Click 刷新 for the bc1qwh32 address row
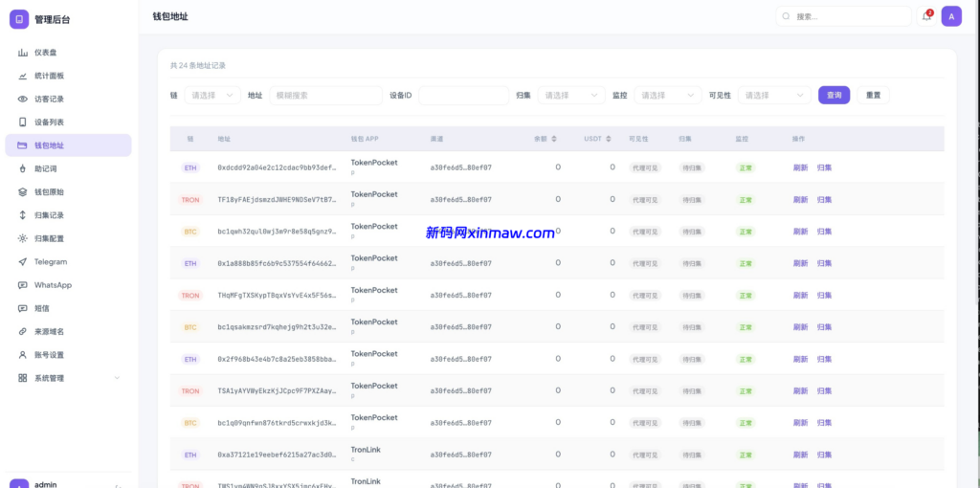 801,232
